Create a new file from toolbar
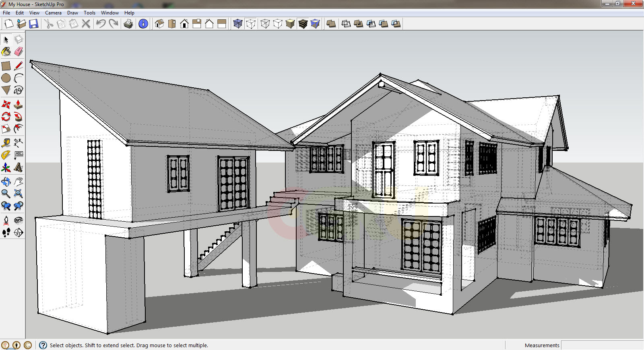Viewport: 644px width, 350px height. (x=8, y=24)
